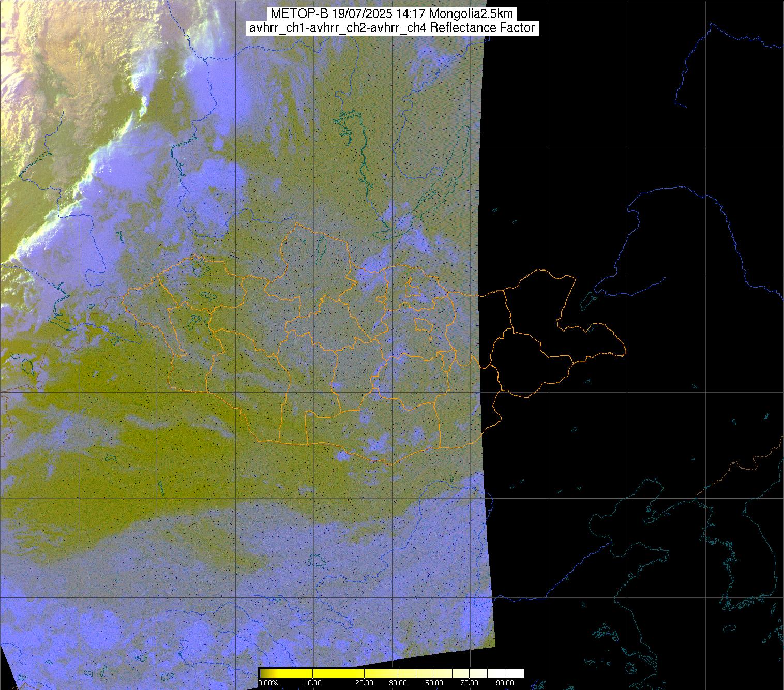Click the 10.00 label on color scale
The width and height of the screenshot is (784, 690).
(x=313, y=683)
